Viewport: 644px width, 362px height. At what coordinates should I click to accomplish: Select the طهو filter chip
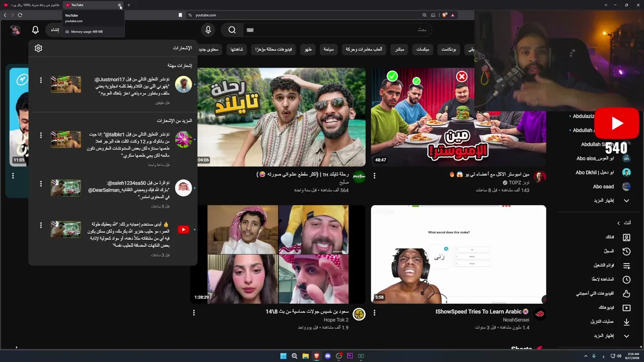308,49
